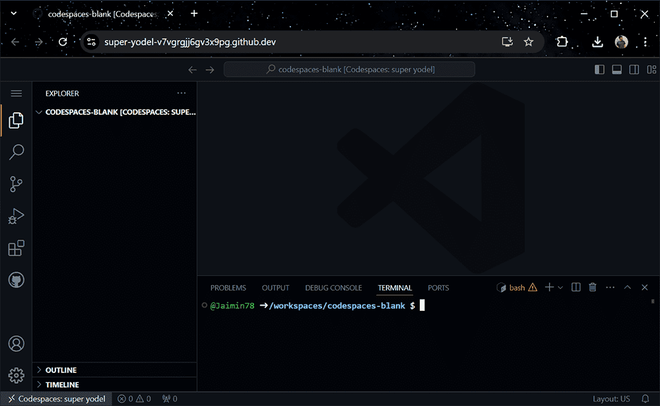
Task: Click in the terminal prompt input area
Action: pyautogui.click(x=423, y=306)
